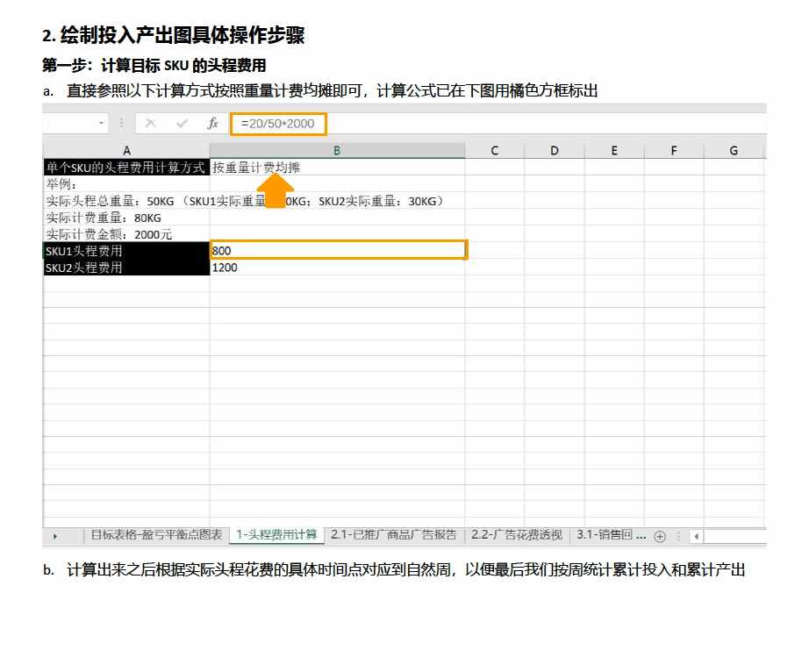Switch to 2.2-广告花费透视 sheet tab
This screenshot has width=809, height=672.
[516, 535]
